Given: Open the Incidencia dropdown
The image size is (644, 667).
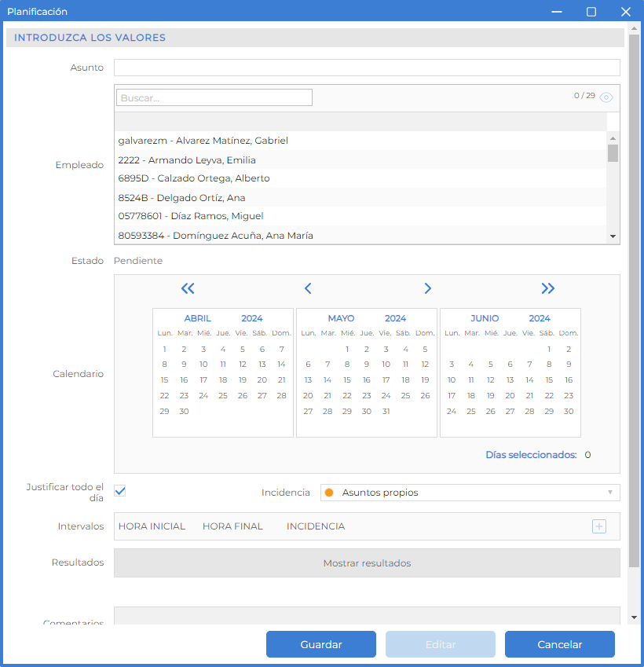Looking at the screenshot, I should click(470, 493).
